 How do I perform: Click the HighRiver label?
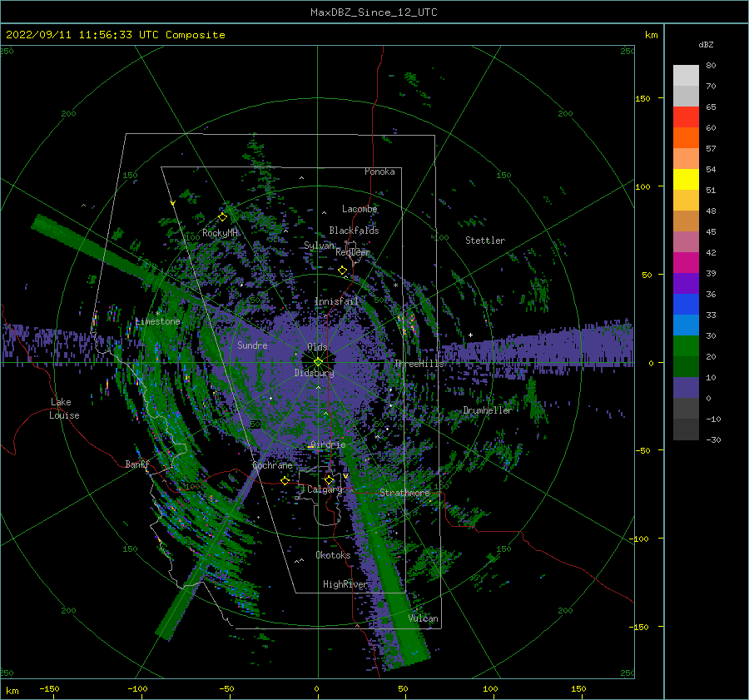coord(345,584)
